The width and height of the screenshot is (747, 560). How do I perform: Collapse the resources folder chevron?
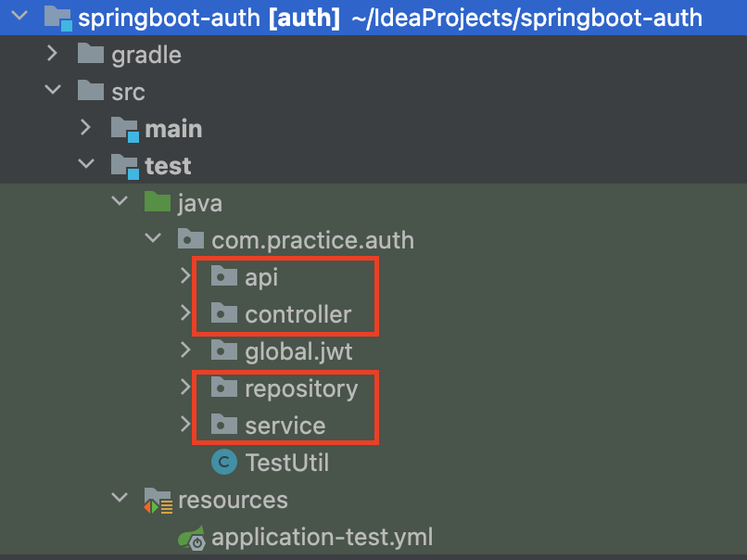[120, 498]
